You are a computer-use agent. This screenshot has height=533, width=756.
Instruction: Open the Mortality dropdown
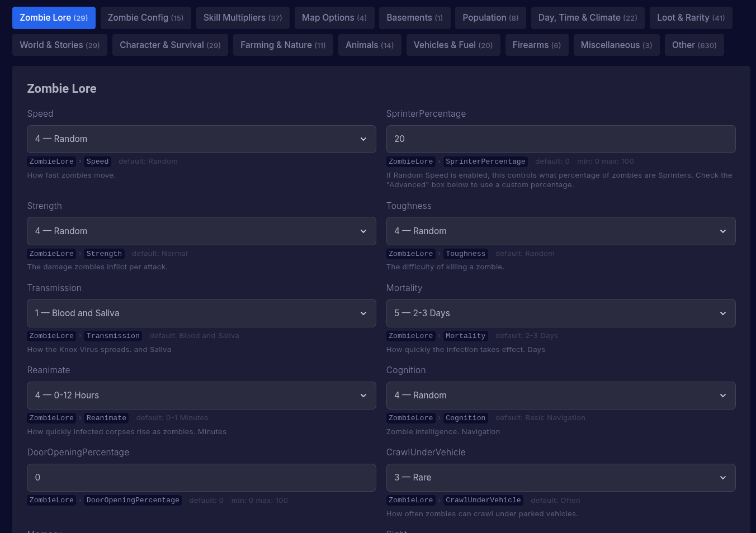pos(561,313)
